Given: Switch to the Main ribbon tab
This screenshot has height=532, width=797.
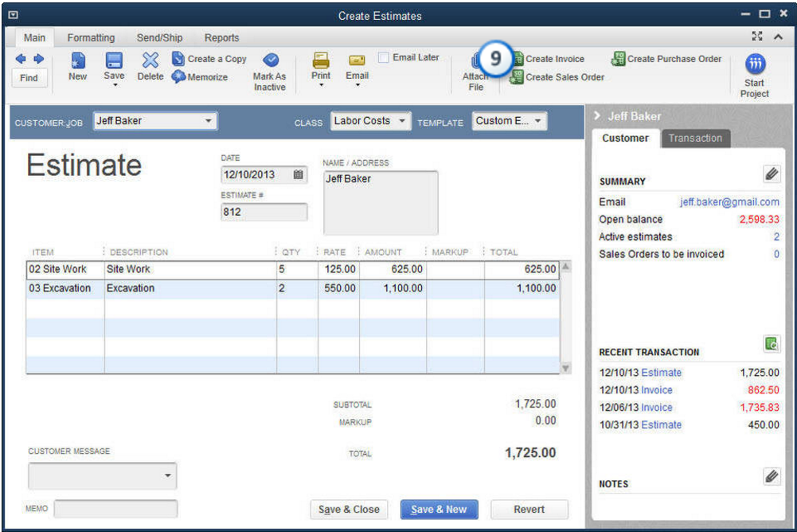Looking at the screenshot, I should point(34,37).
